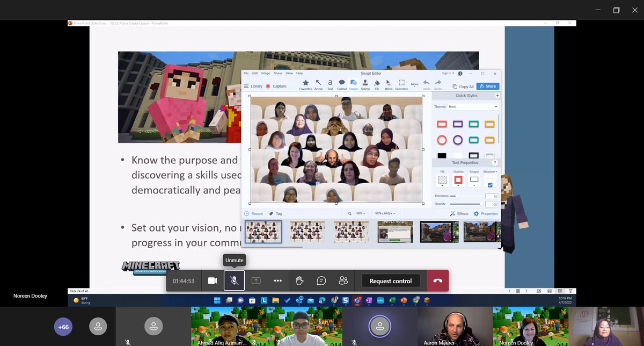644x346 pixels.
Task: Open the Fill color dropdown
Action: click(x=442, y=181)
